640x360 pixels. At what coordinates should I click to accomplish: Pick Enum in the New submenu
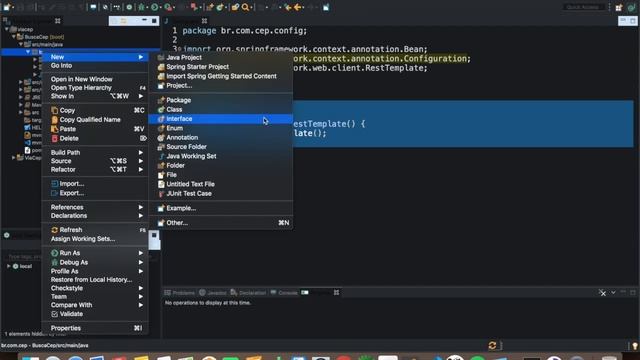pos(220,128)
